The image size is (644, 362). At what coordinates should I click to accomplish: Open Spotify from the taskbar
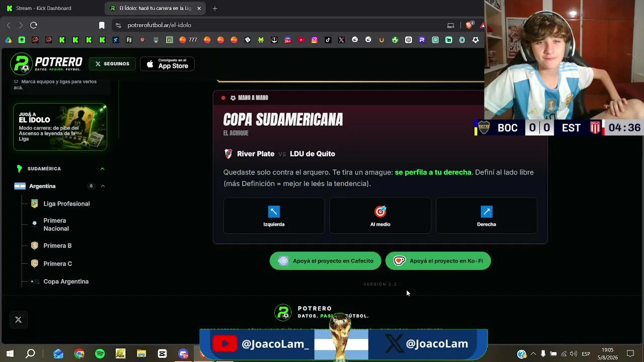(x=100, y=354)
